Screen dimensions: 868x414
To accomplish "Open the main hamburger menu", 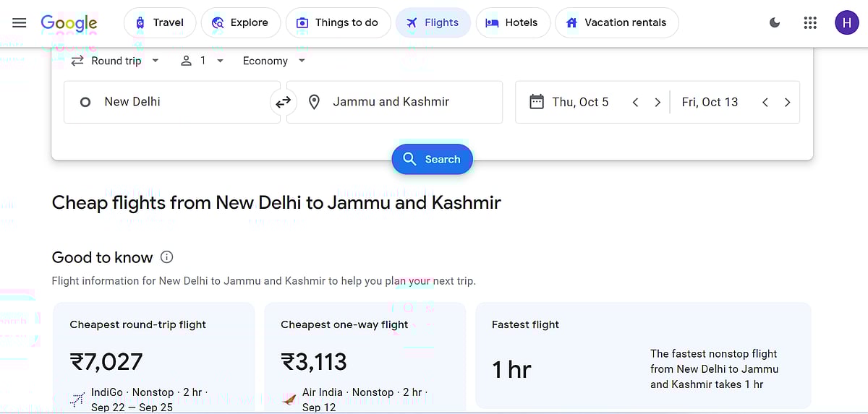I will [20, 22].
